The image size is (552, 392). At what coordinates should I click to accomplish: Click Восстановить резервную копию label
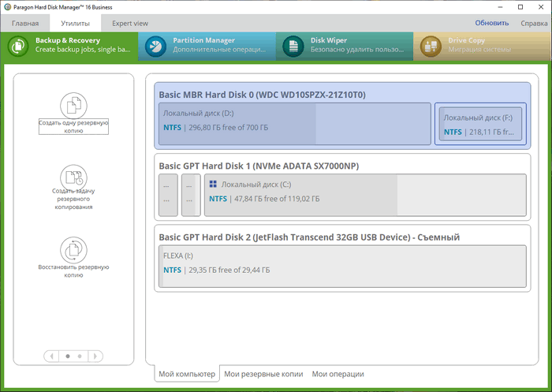point(73,271)
